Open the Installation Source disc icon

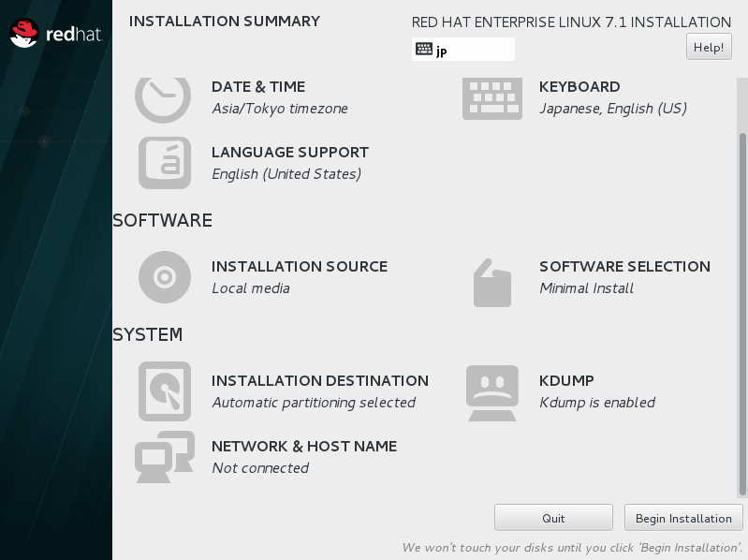(x=165, y=277)
